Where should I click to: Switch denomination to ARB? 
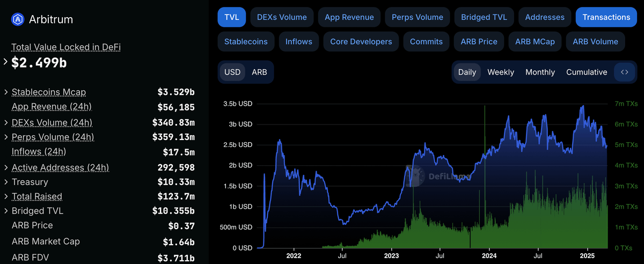point(259,72)
